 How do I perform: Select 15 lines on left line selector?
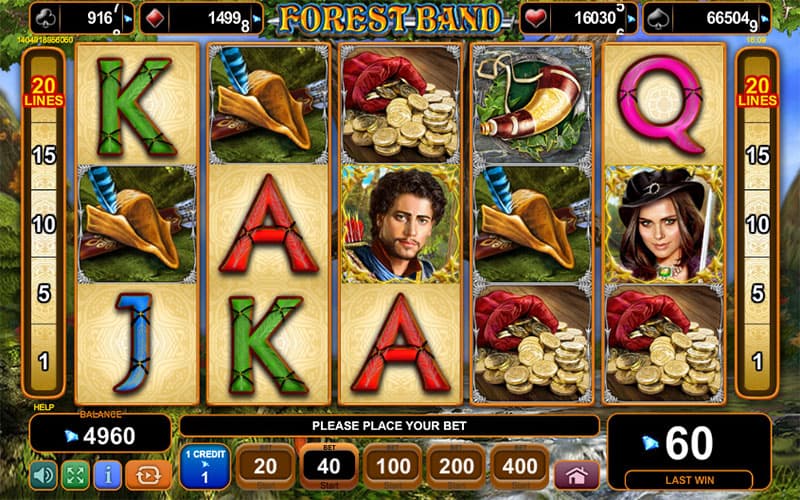[x=44, y=155]
